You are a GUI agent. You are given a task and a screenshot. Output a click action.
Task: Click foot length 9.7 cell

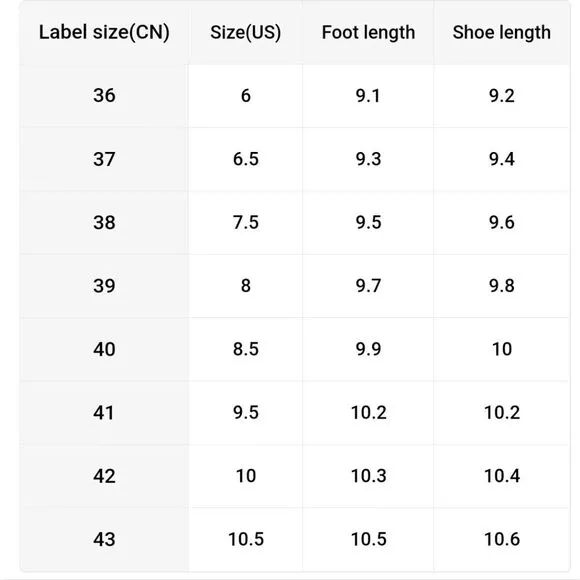point(368,286)
